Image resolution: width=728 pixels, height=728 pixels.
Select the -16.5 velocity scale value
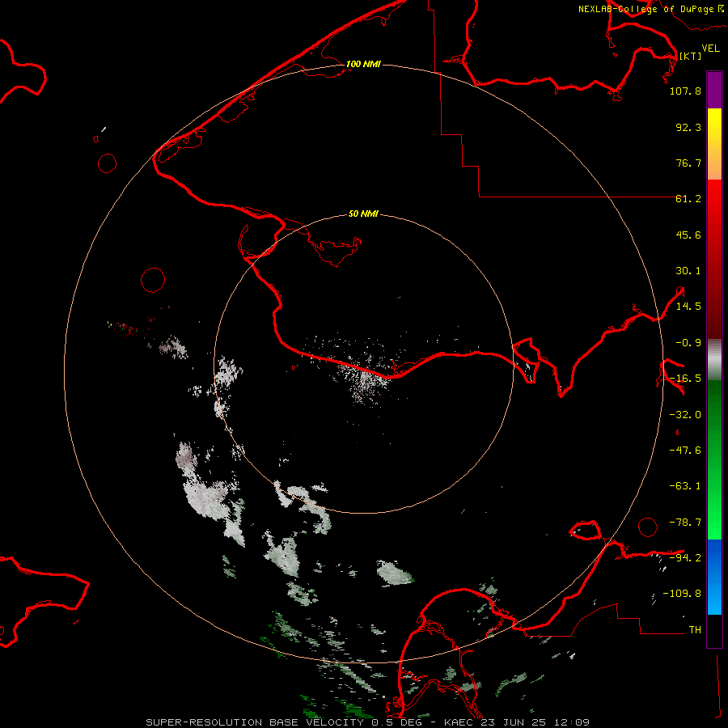tap(685, 379)
